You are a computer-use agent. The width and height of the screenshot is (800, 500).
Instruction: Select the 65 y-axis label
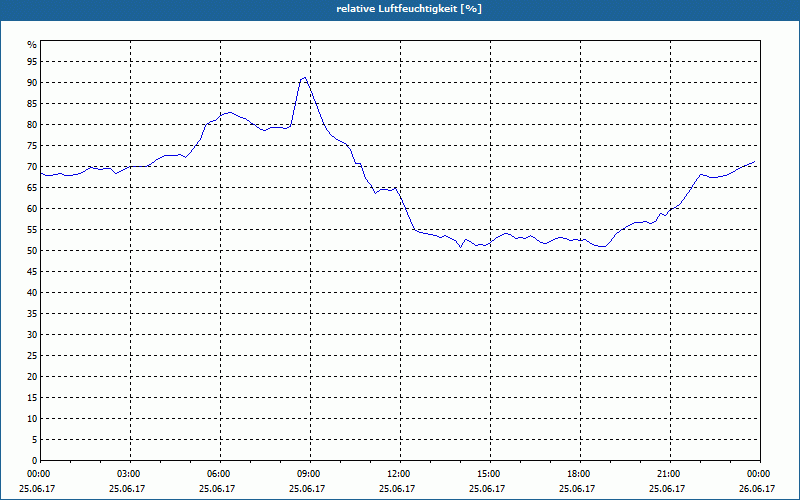32,188
